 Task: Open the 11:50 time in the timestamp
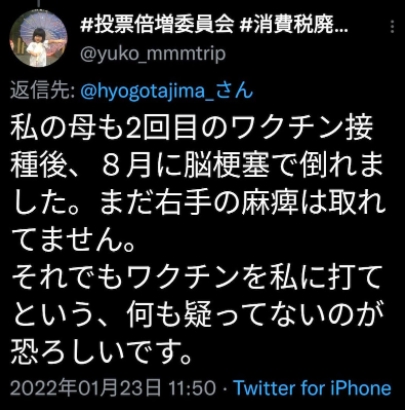192,389
